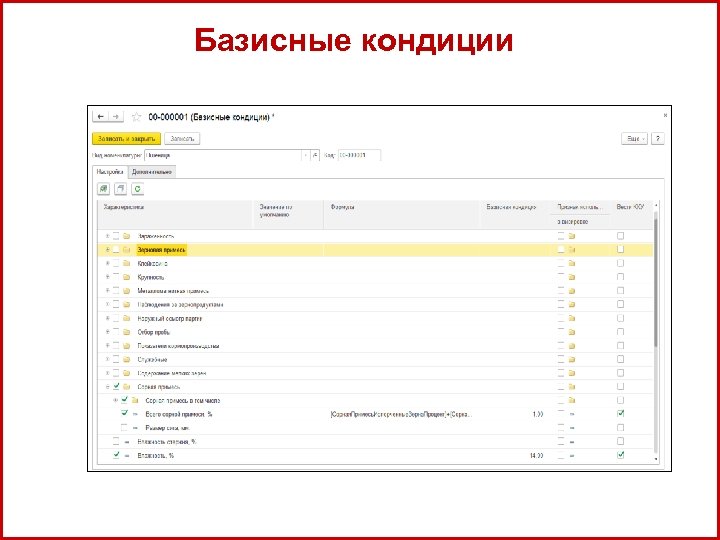Image resolution: width=720 pixels, height=540 pixels.
Task: Expand the Зараженность group
Action: [x=107, y=236]
